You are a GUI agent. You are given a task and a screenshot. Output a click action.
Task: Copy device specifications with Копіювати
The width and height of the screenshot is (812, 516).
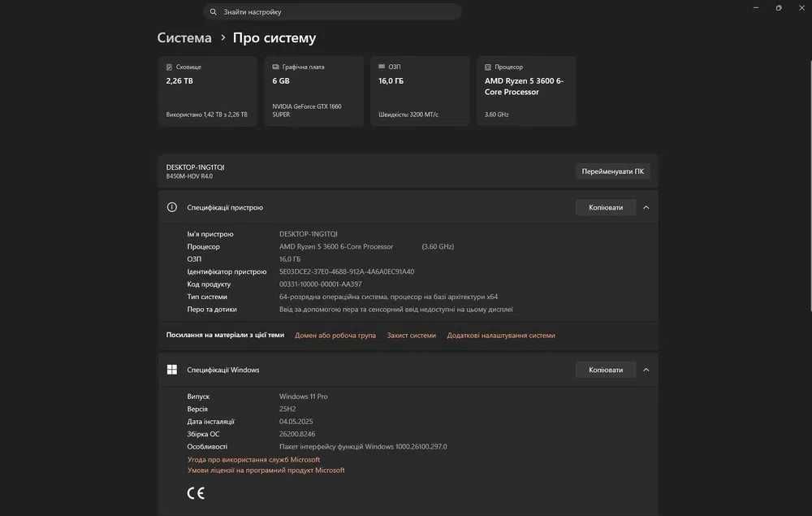pos(606,207)
